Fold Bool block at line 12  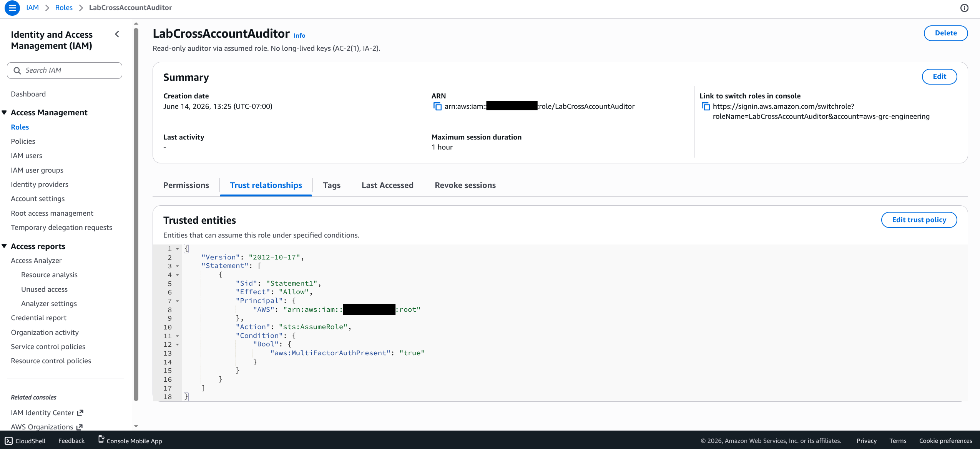click(177, 344)
